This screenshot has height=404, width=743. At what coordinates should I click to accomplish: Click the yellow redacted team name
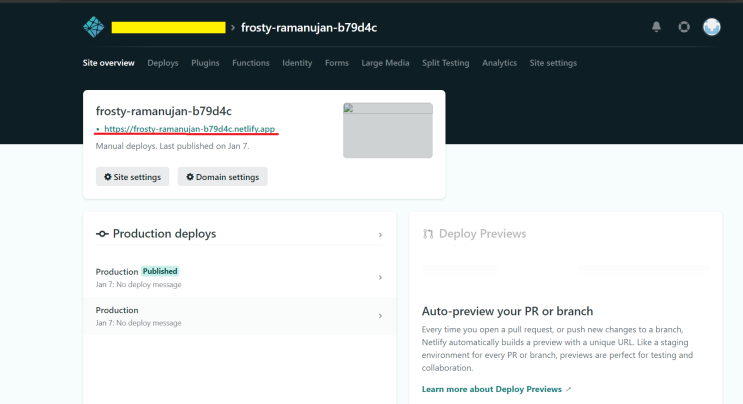coord(168,27)
